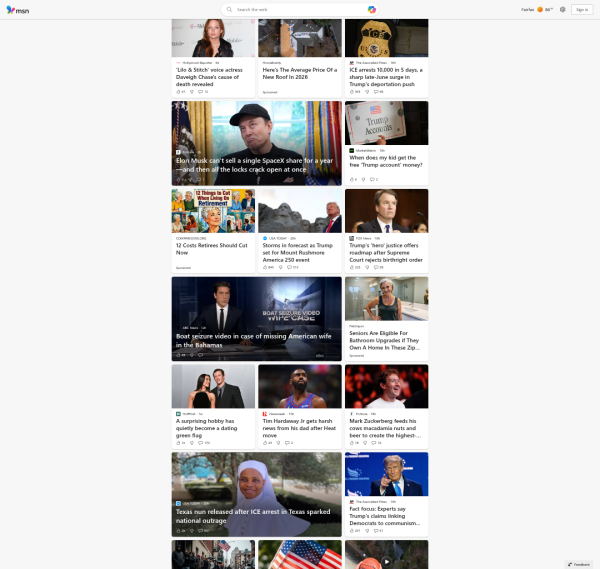Image resolution: width=600 pixels, height=569 pixels.
Task: Open Storms in forecast Mount Rushmore headline
Action: tap(297, 253)
